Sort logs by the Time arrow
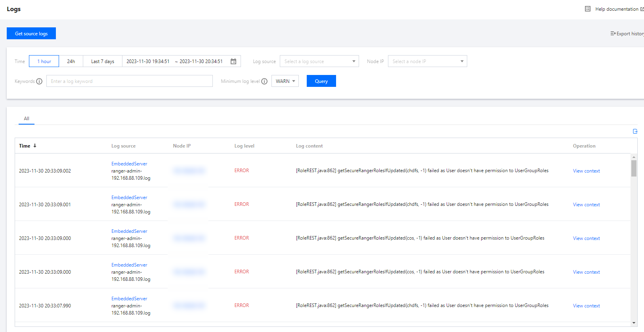644x332 pixels. click(35, 146)
